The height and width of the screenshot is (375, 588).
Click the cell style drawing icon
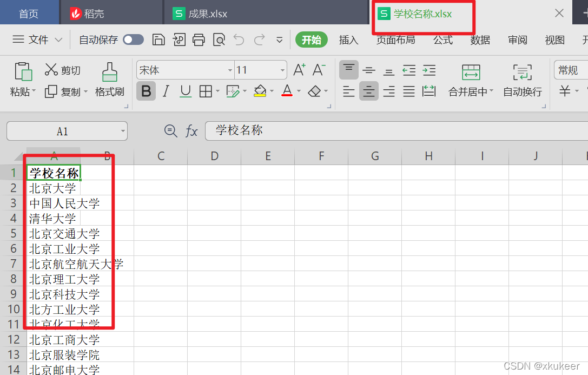pyautogui.click(x=233, y=91)
